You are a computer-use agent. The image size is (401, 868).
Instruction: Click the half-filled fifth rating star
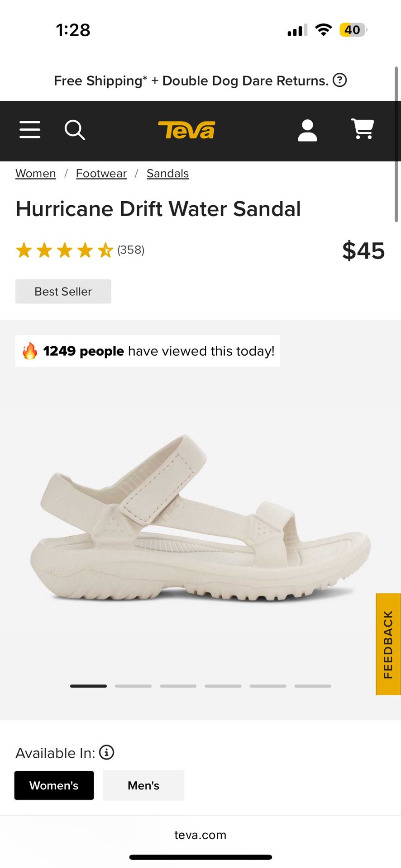click(x=105, y=250)
